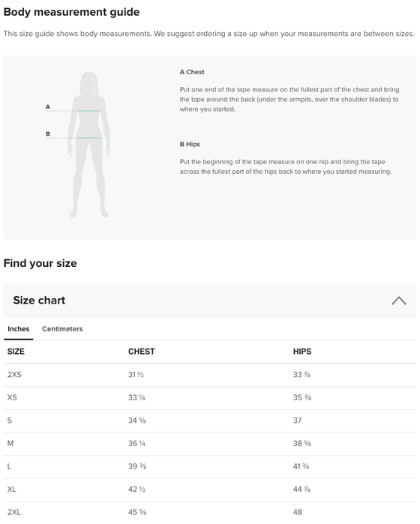
Task: Click the Find your size heading
Action: coord(40,263)
